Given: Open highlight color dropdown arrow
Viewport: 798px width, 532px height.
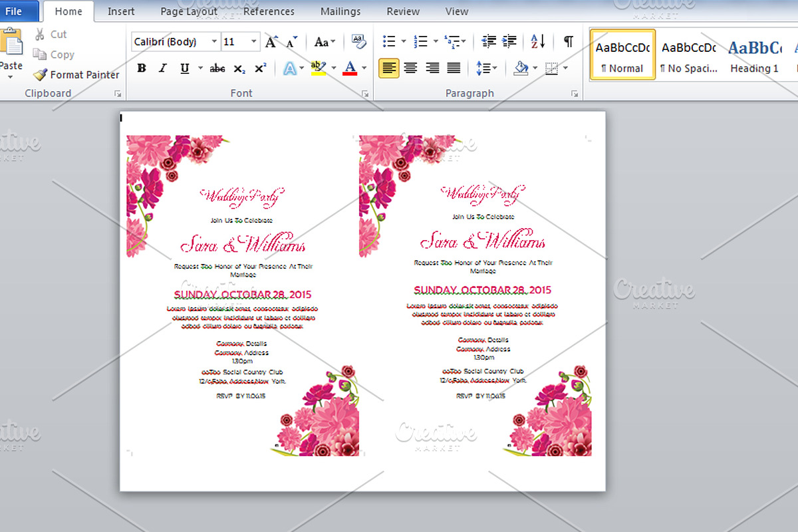Looking at the screenshot, I should point(334,68).
